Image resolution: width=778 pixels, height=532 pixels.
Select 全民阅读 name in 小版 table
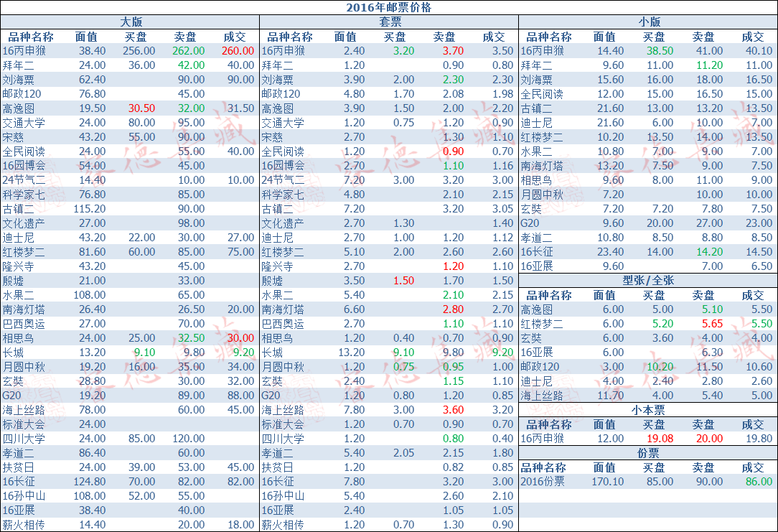pos(542,94)
